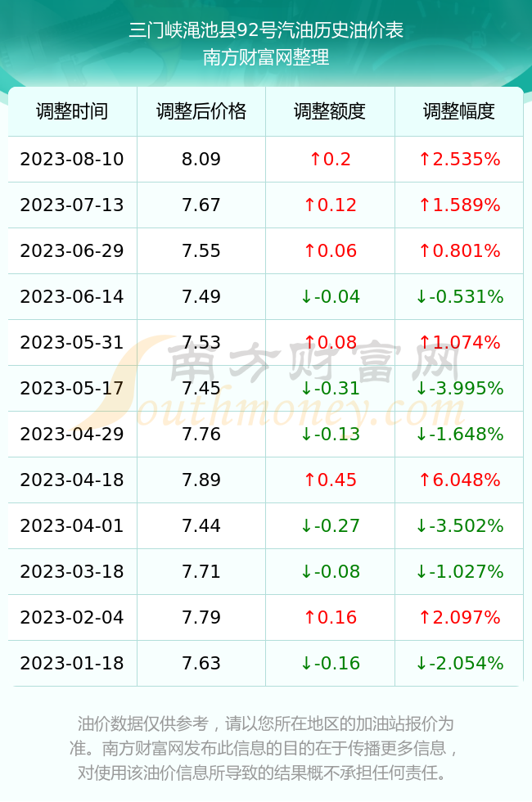The height and width of the screenshot is (802, 532).
Task: Select the 2023-04-01 date cell
Action: coord(72,525)
